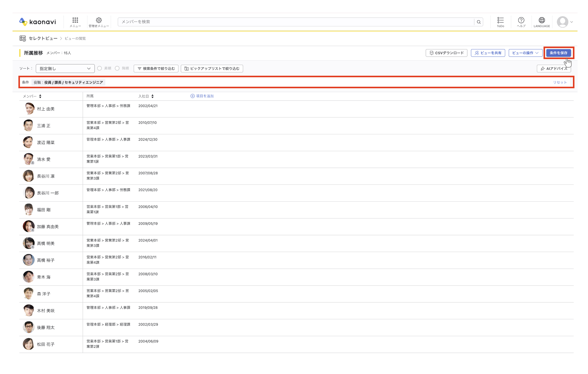This screenshot has width=588, height=374.
Task: Toggle sort on the 入社日 column
Action: 152,96
